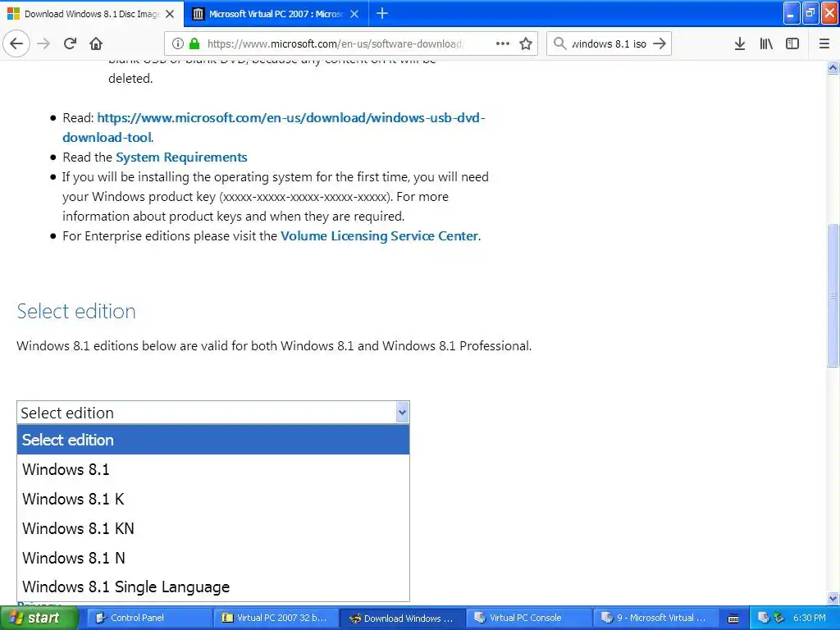Screen dimensions: 840x630
Task: Click the keyboard icon in taskbar
Action: 733,619
